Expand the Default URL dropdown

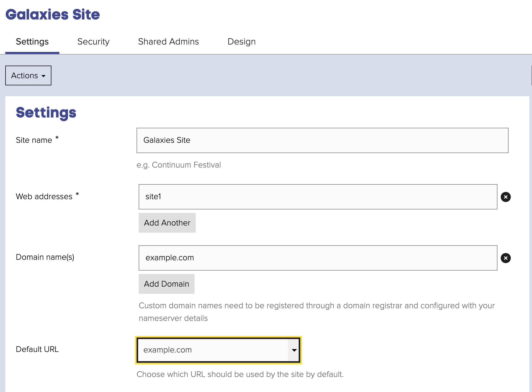click(x=218, y=350)
